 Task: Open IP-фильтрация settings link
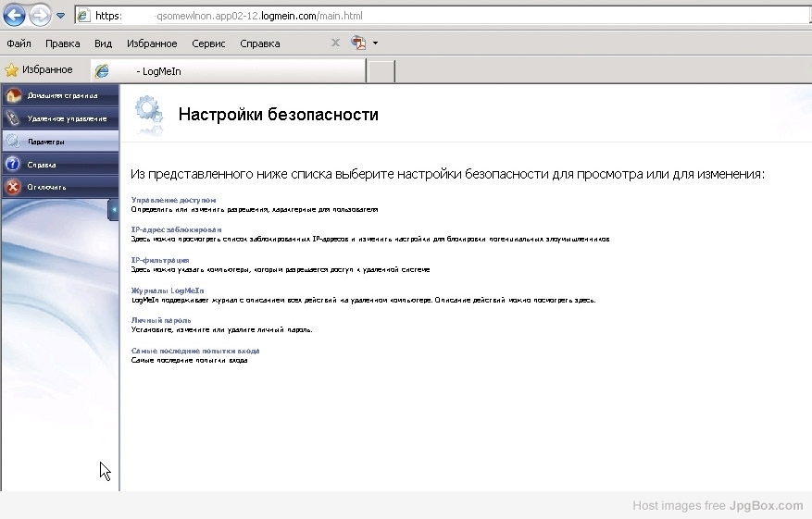160,260
